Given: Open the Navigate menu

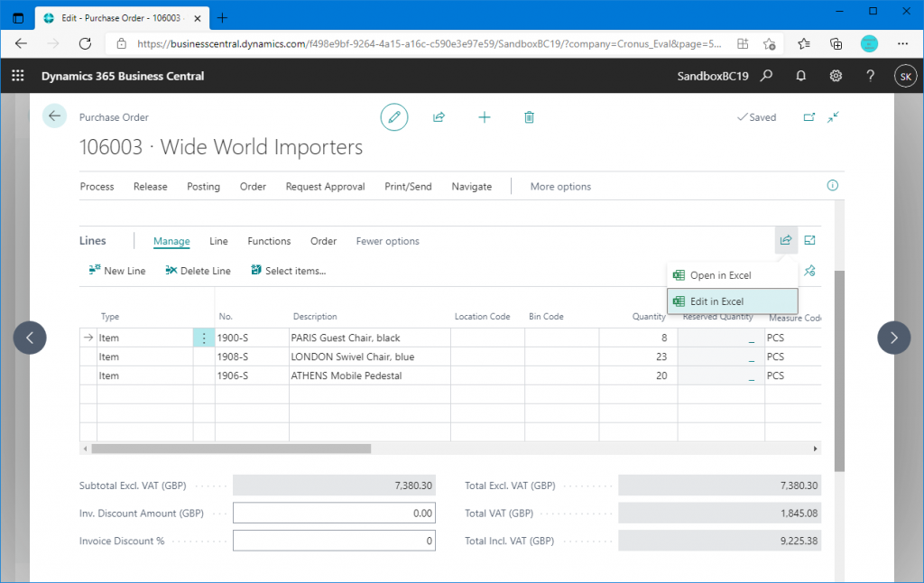Looking at the screenshot, I should pos(471,186).
